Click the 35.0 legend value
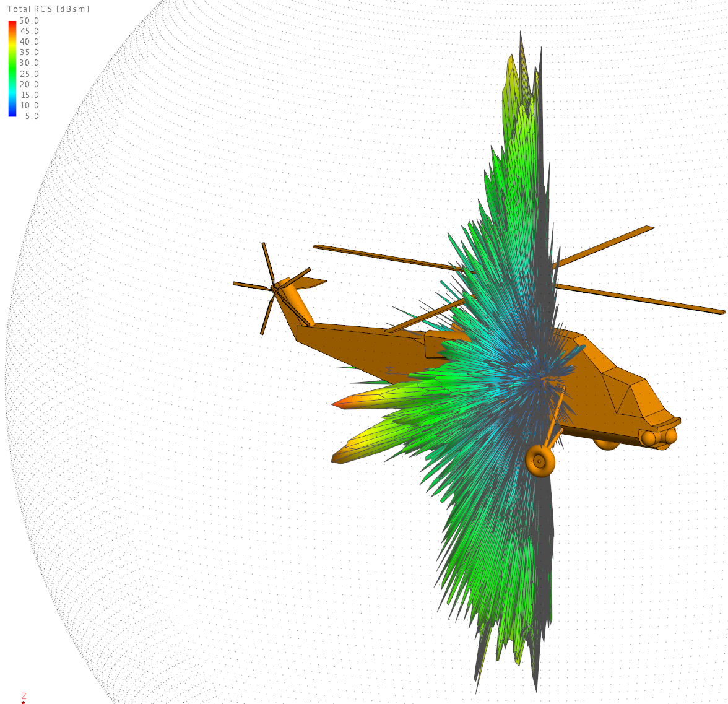 pyautogui.click(x=28, y=53)
